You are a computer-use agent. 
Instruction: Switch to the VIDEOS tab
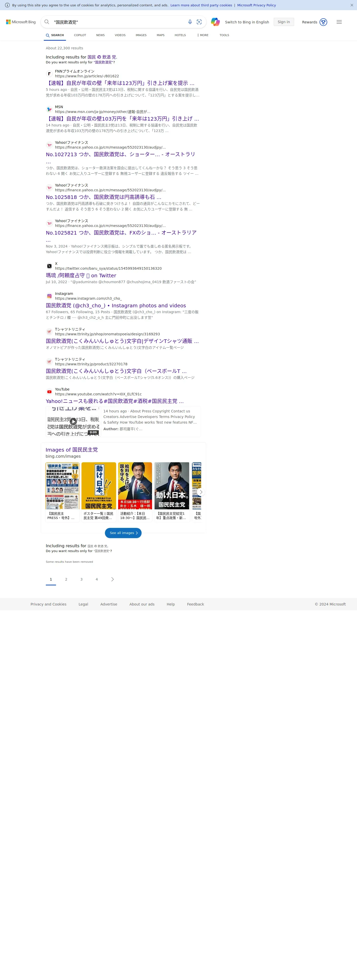click(x=120, y=35)
